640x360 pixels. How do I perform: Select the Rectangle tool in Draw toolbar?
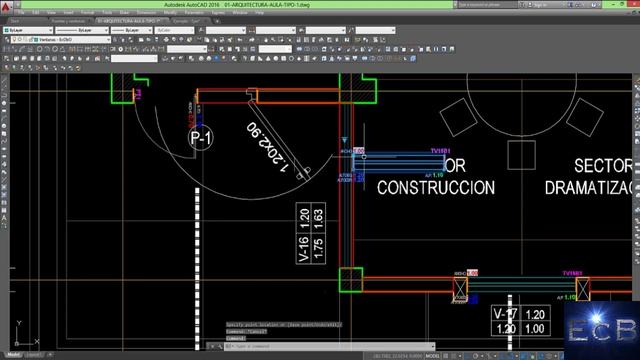tap(4, 111)
